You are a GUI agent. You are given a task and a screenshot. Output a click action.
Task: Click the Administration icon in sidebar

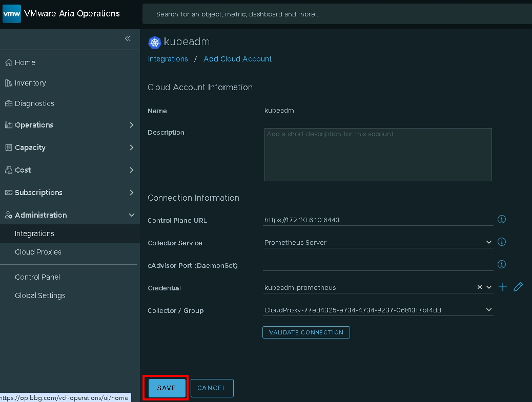[9, 215]
